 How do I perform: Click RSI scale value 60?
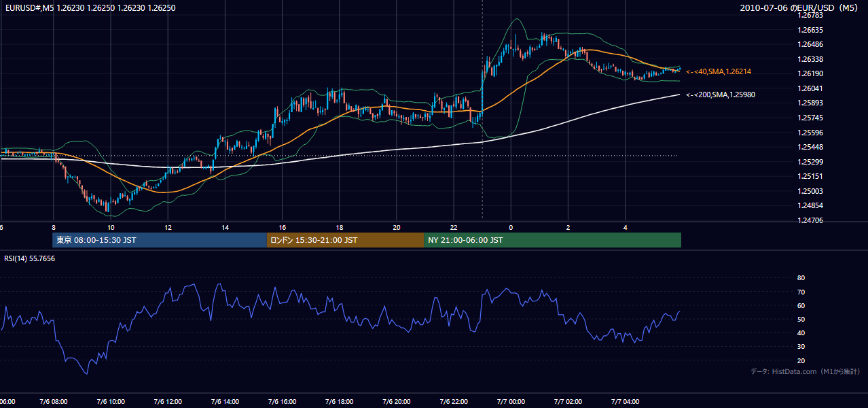pyautogui.click(x=801, y=305)
